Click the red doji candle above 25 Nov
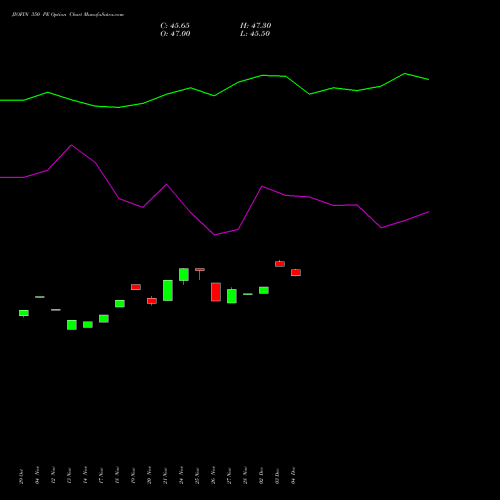 tap(200, 270)
